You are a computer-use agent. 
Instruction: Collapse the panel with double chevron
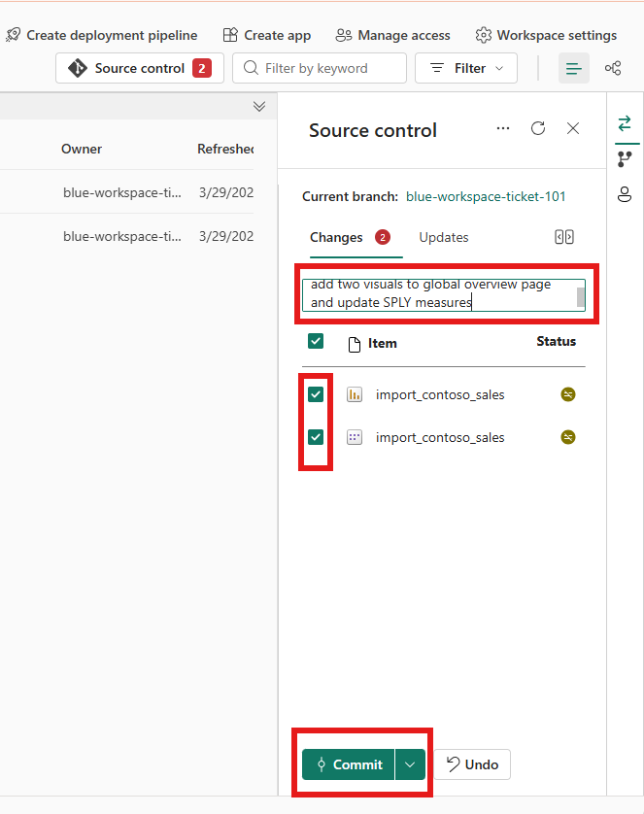coord(259,107)
